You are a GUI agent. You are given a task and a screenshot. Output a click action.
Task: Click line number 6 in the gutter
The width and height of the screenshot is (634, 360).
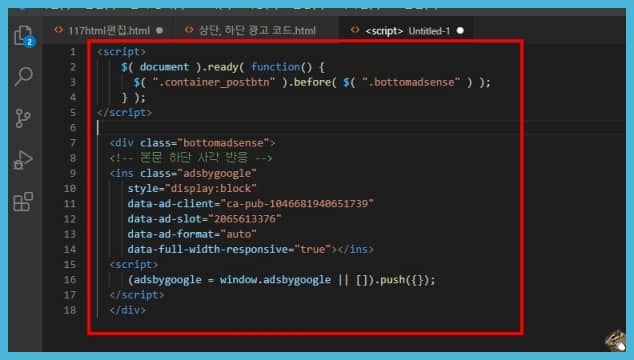pyautogui.click(x=73, y=128)
